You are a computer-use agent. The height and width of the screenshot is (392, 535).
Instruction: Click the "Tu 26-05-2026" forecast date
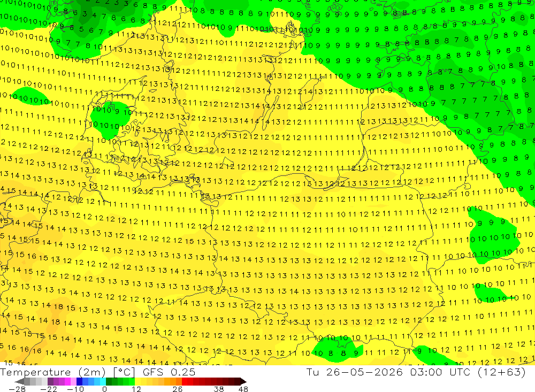point(355,372)
